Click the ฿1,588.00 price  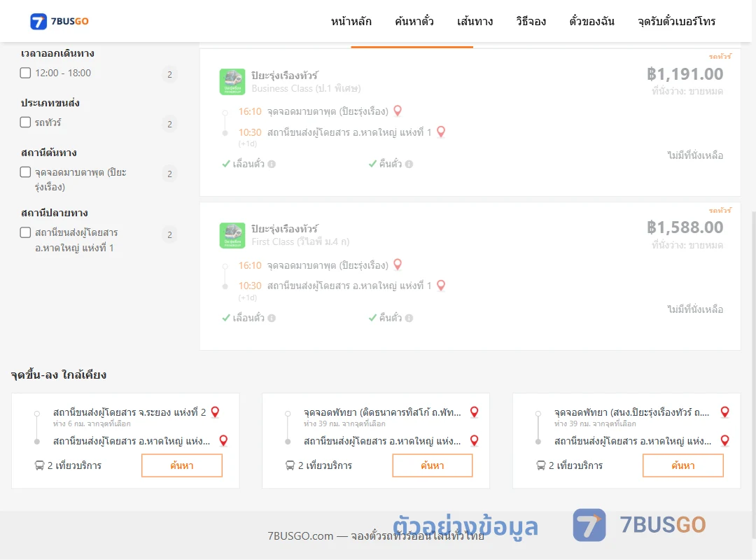coord(685,227)
